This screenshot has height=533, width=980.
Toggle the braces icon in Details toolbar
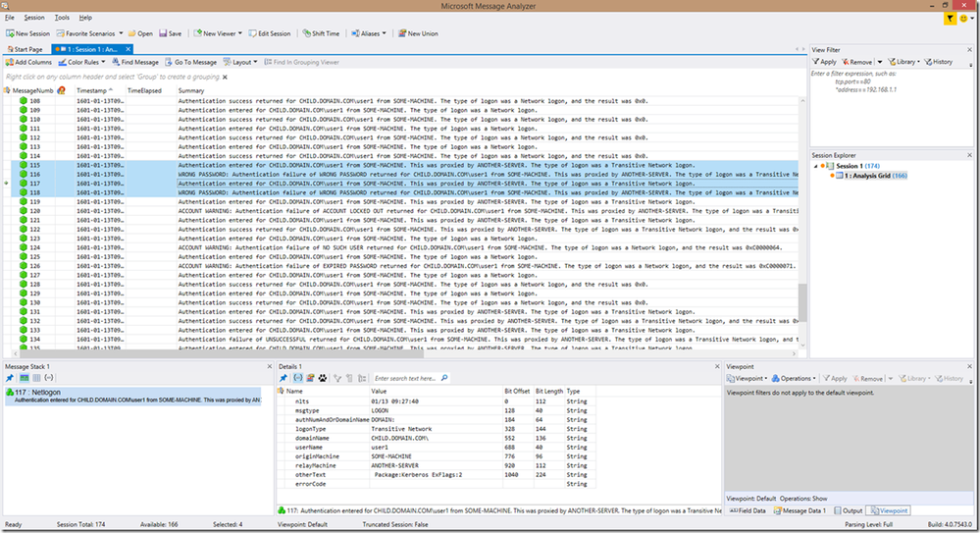click(x=297, y=378)
